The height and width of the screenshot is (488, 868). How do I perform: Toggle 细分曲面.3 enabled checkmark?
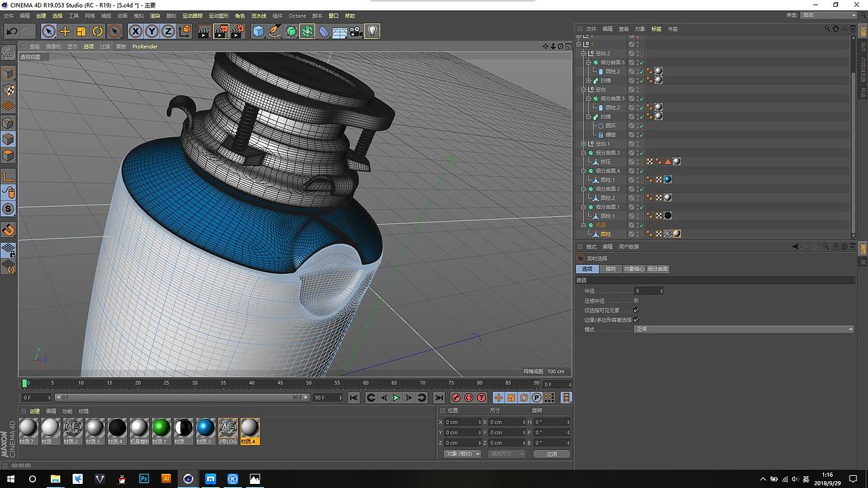(641, 152)
